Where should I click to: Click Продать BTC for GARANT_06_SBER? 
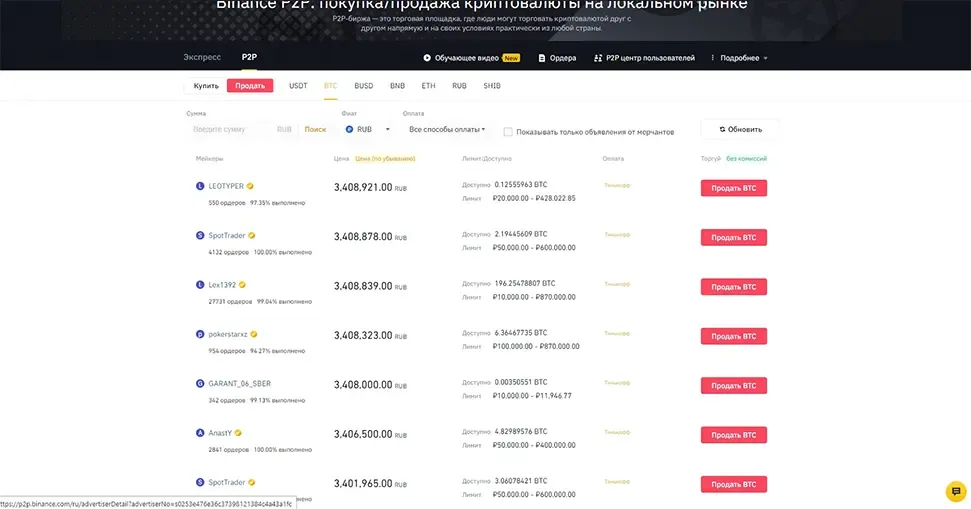click(734, 386)
